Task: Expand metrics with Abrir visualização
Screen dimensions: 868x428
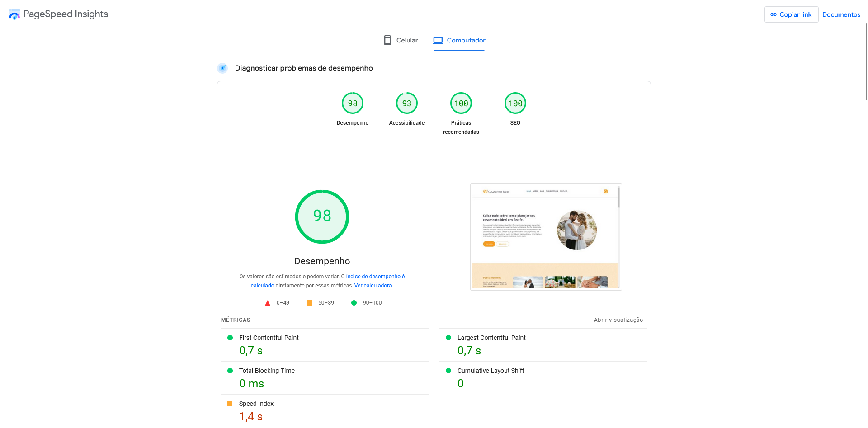Action: click(x=618, y=320)
